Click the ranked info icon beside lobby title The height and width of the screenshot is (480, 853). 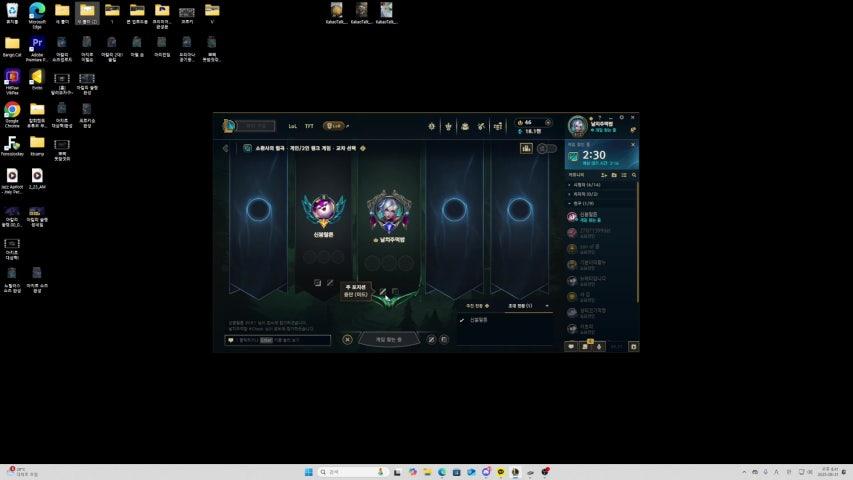tap(363, 148)
